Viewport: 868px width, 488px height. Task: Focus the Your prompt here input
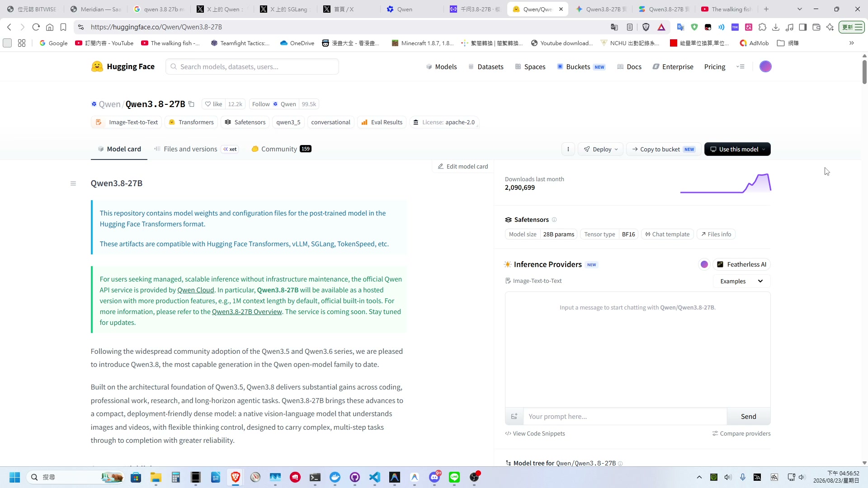pos(625,417)
